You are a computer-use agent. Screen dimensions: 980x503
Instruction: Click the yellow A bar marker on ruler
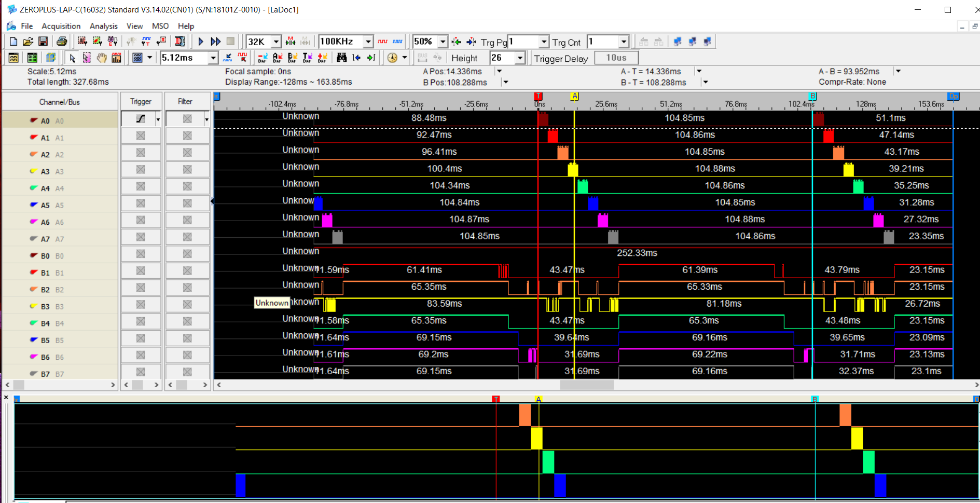coord(574,97)
